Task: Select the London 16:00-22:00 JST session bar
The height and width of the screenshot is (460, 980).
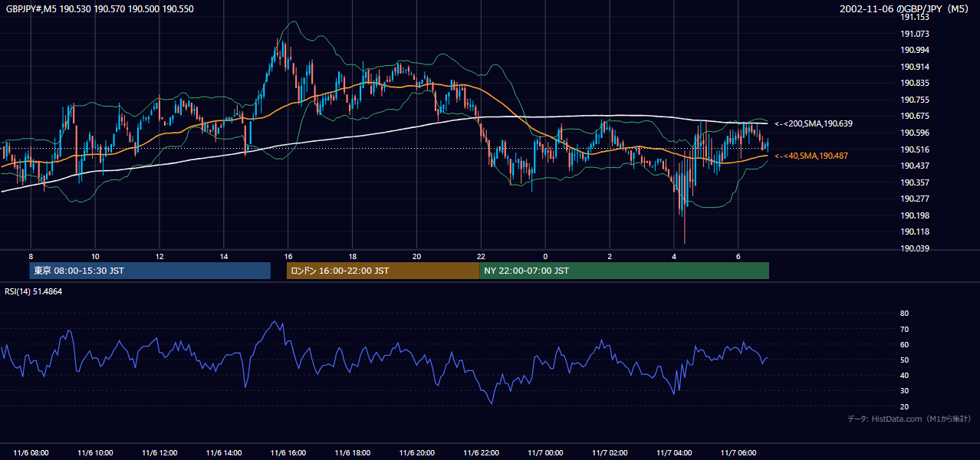Action: [383, 271]
